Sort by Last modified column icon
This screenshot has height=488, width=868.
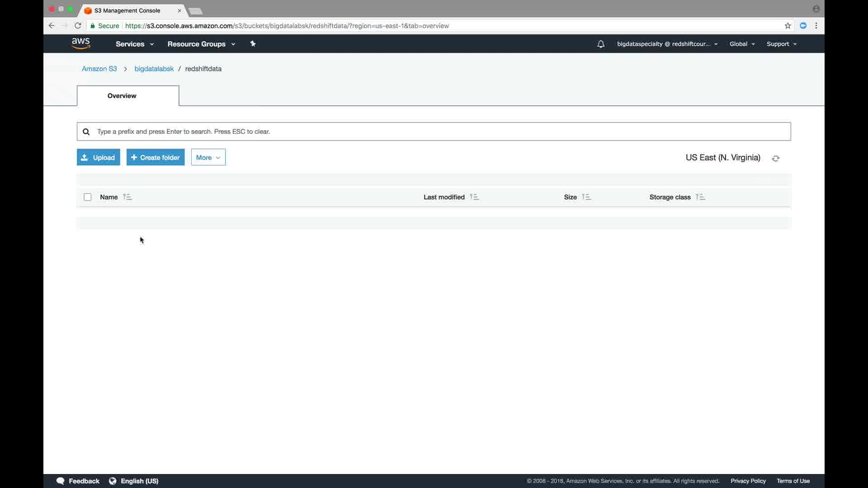pyautogui.click(x=474, y=197)
